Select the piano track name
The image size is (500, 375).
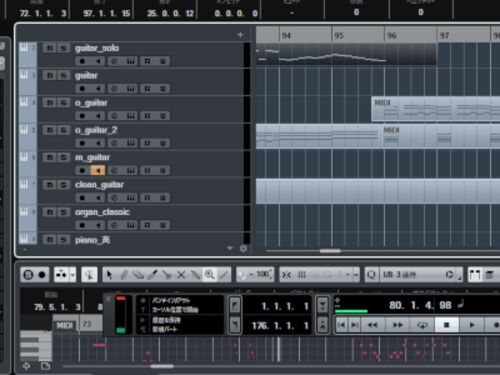point(92,240)
